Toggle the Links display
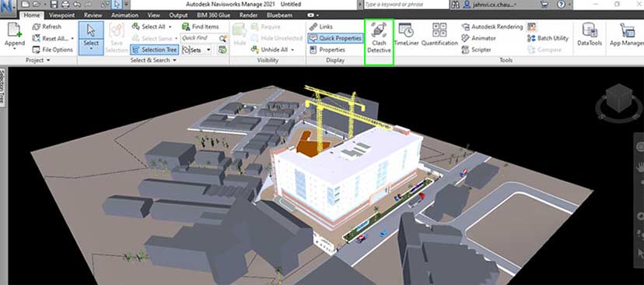Image resolution: width=644 pixels, height=285 pixels. (321, 26)
